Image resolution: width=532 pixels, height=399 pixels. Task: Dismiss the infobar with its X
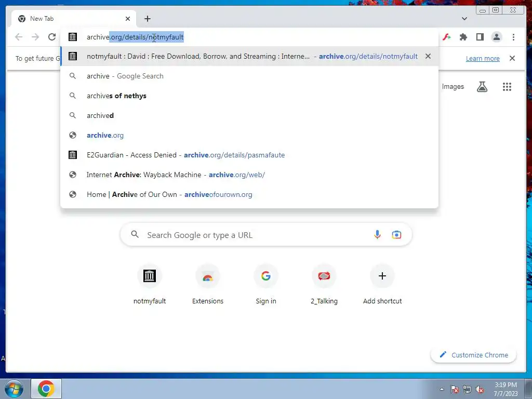(x=512, y=58)
